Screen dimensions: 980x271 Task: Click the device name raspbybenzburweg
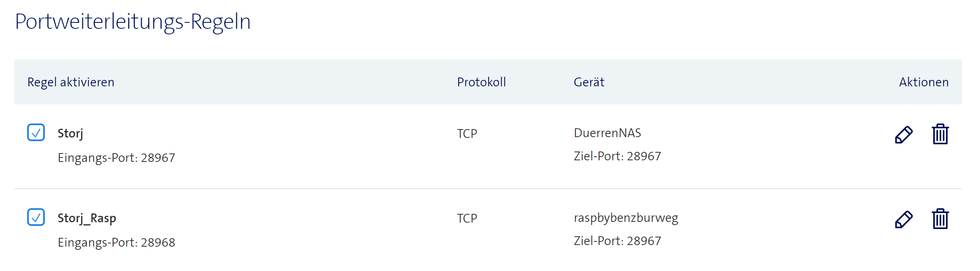[x=626, y=218]
